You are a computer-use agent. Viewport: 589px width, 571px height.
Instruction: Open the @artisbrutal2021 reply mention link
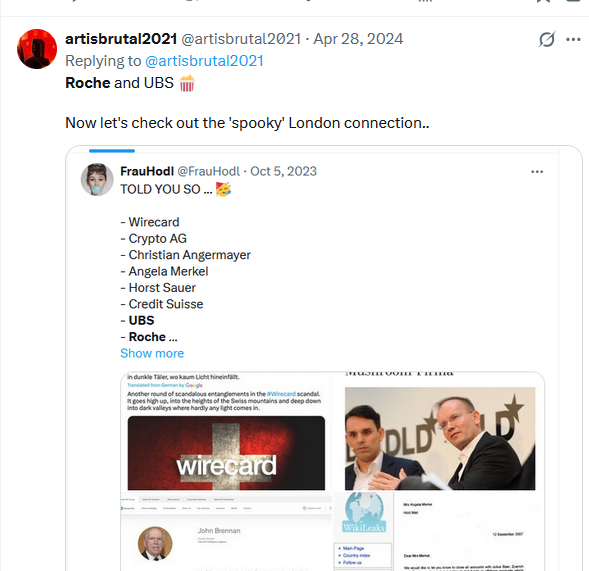point(204,61)
